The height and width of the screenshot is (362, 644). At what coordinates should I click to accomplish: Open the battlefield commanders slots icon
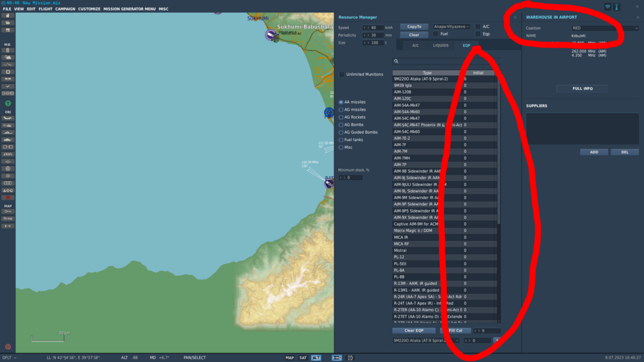tap(7, 93)
